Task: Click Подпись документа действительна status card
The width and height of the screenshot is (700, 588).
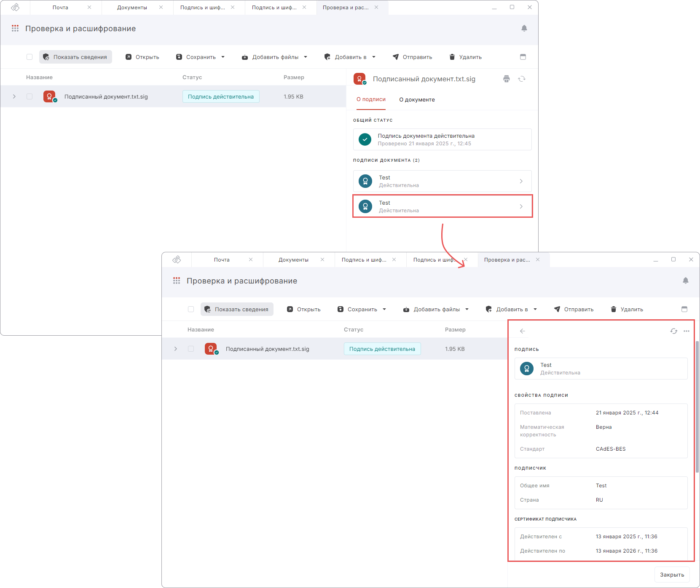Action: point(442,139)
